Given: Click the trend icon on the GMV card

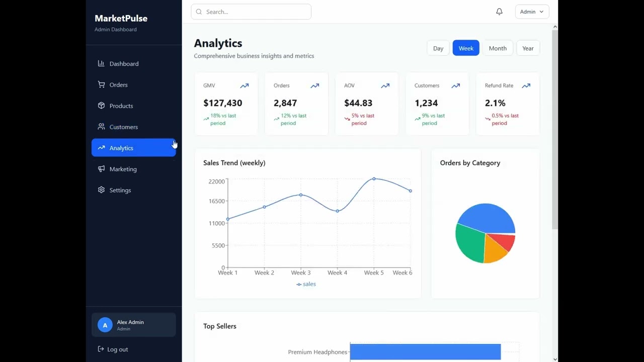Looking at the screenshot, I should 245,86.
